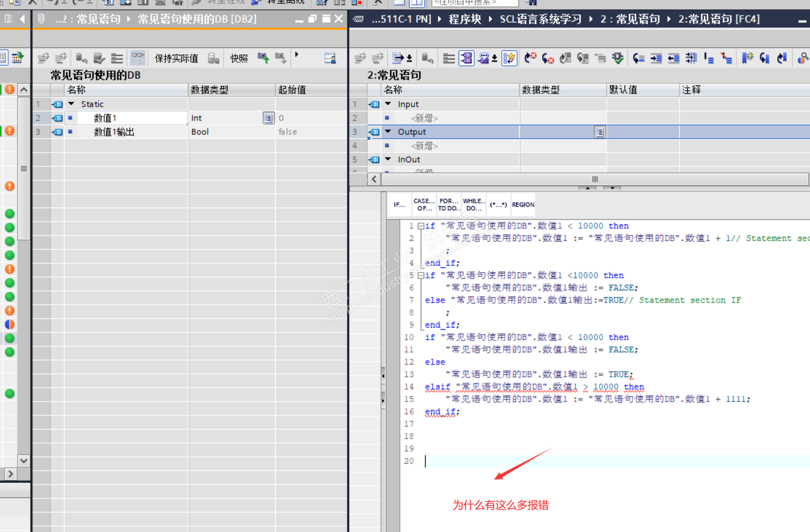Click the set breakpoint icon with red marker

click(530, 58)
